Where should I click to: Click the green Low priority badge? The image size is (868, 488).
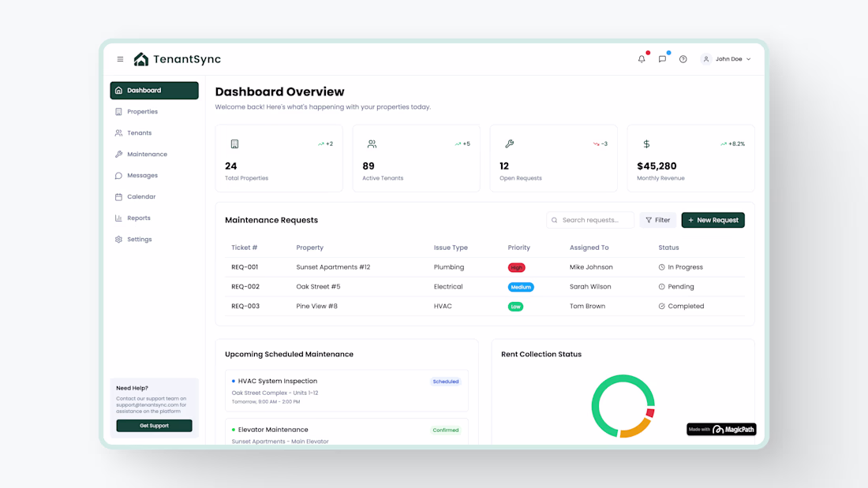click(x=515, y=307)
